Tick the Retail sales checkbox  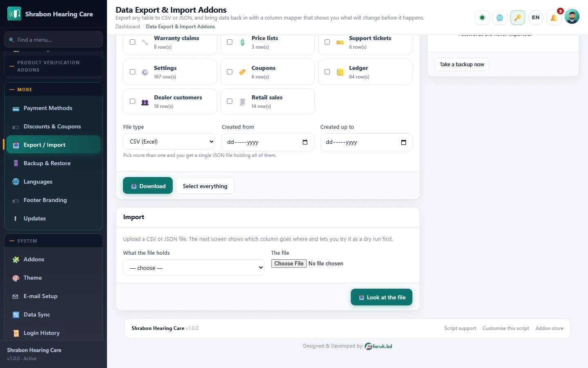[x=229, y=101]
